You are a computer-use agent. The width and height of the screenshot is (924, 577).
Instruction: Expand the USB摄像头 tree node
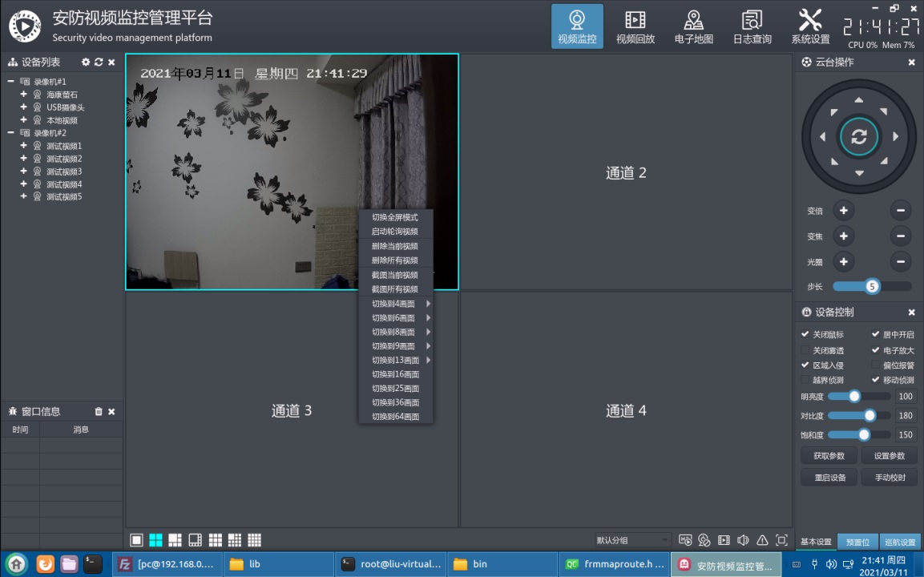tap(24, 107)
